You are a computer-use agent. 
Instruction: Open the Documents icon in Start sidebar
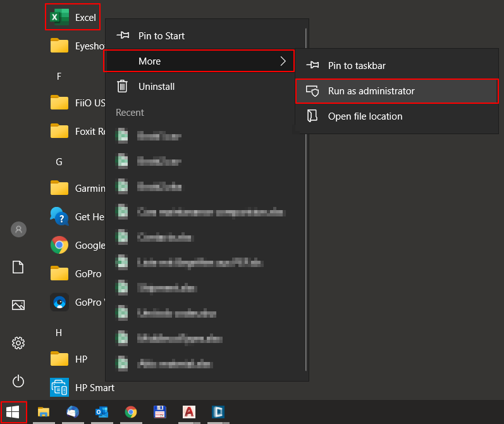(x=18, y=267)
